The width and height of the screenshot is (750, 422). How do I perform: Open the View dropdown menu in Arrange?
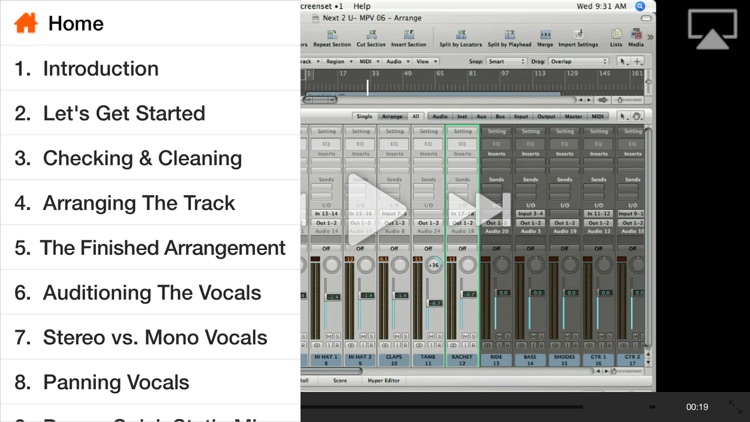(426, 61)
